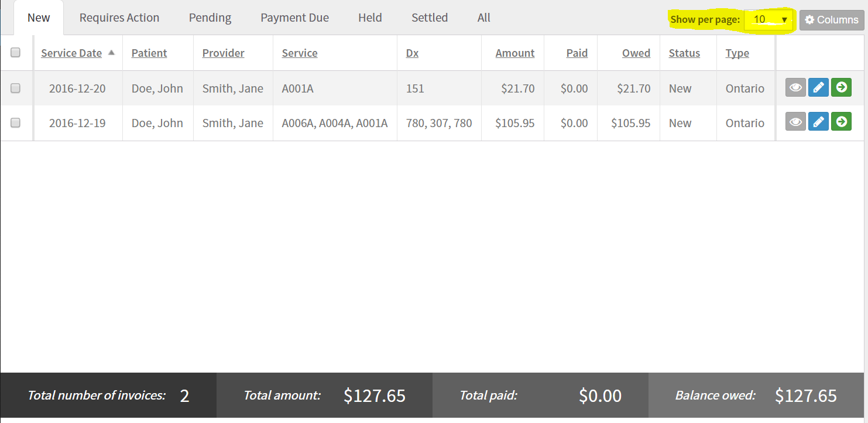Edit the 2016-12-20 invoice with pencil icon

point(818,88)
